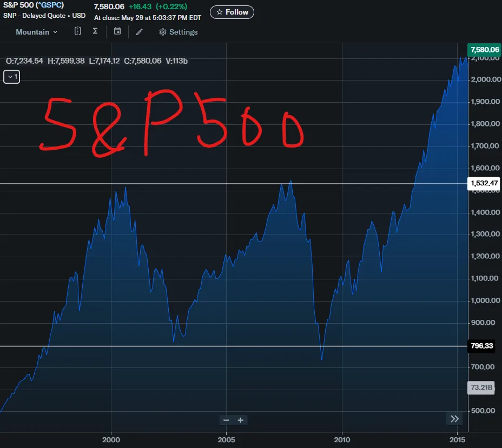Click the +16.43 price change value
The image size is (502, 448).
click(140, 6)
